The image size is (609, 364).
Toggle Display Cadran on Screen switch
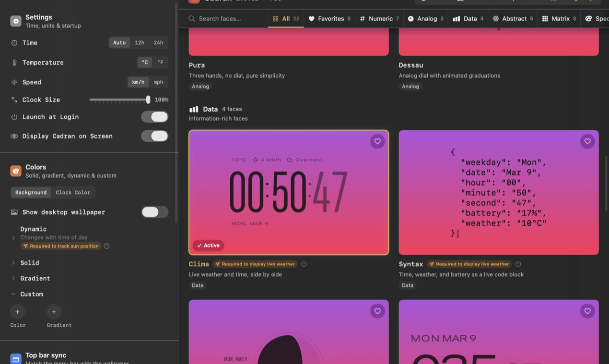154,136
